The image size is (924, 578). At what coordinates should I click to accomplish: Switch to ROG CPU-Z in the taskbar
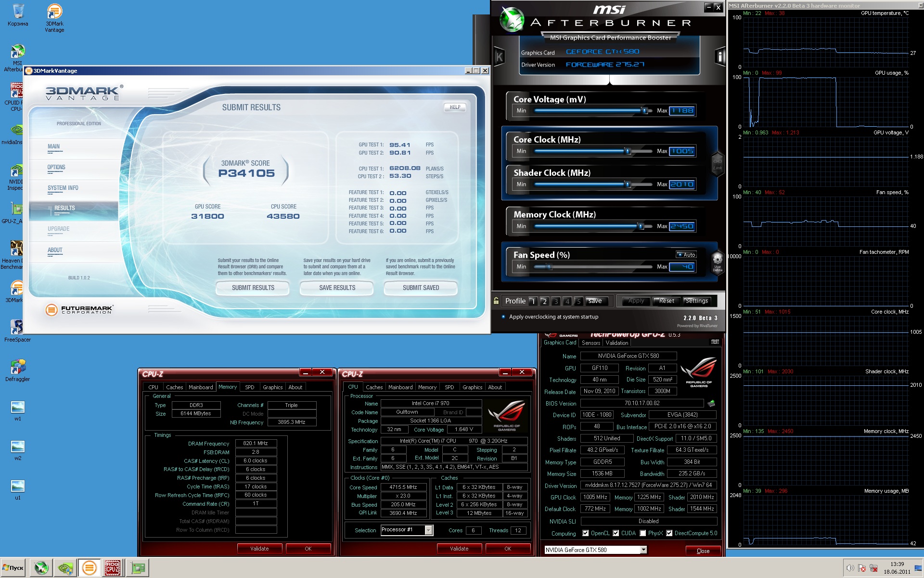coord(113,568)
